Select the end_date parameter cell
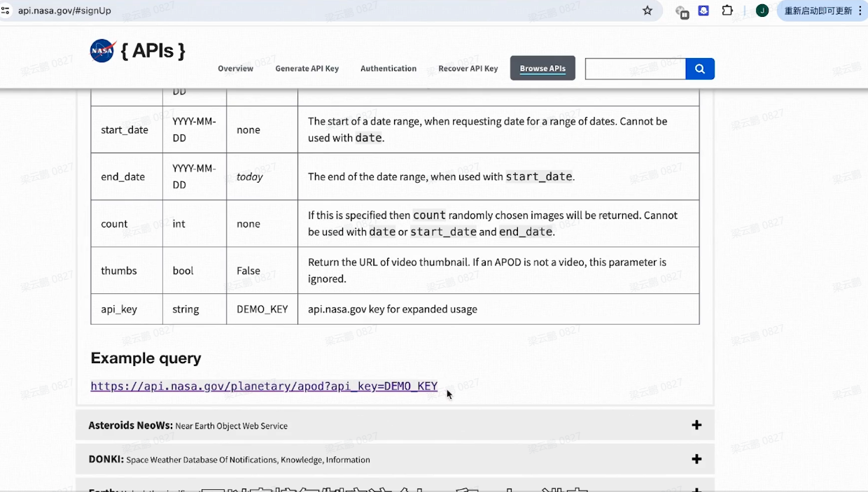 127,176
